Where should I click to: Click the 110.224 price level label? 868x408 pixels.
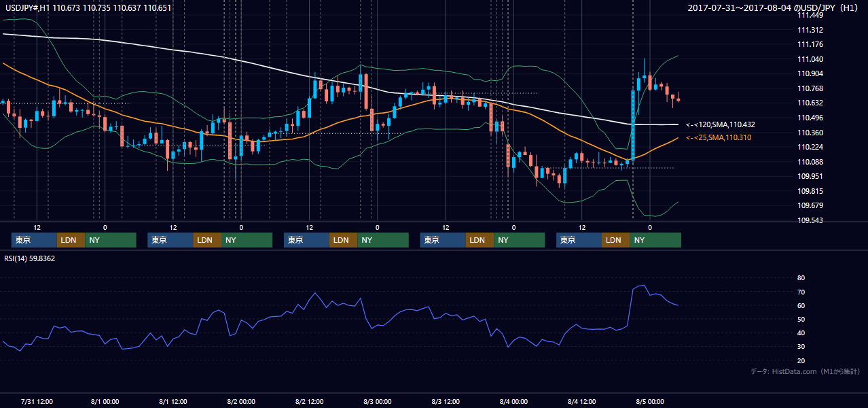[x=810, y=147]
